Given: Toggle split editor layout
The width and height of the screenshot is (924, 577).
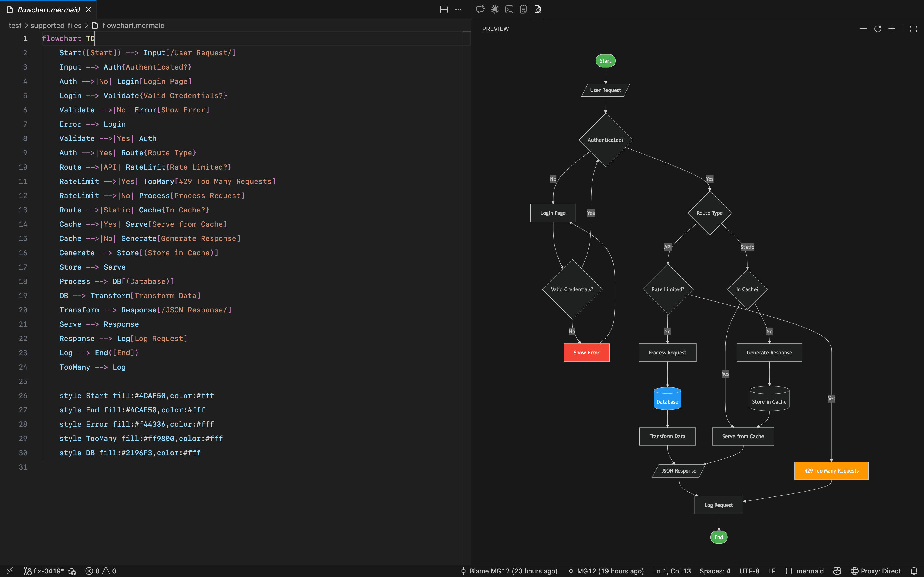Looking at the screenshot, I should pyautogui.click(x=444, y=10).
